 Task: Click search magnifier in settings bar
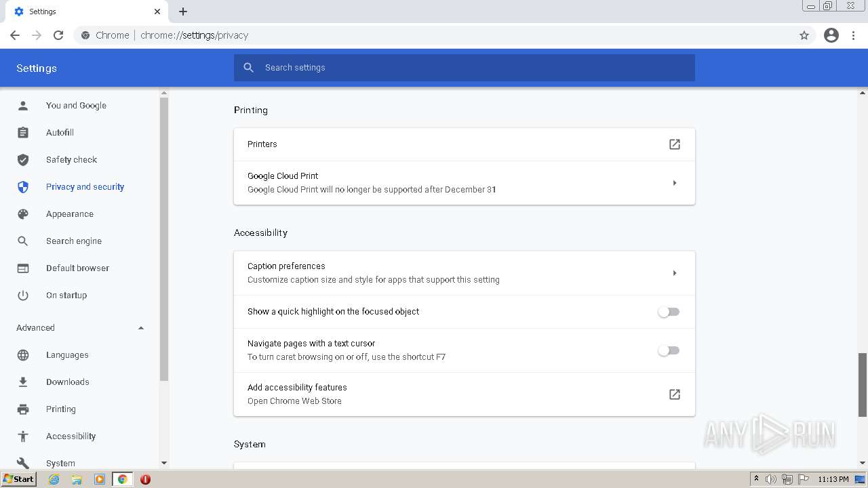[249, 68]
